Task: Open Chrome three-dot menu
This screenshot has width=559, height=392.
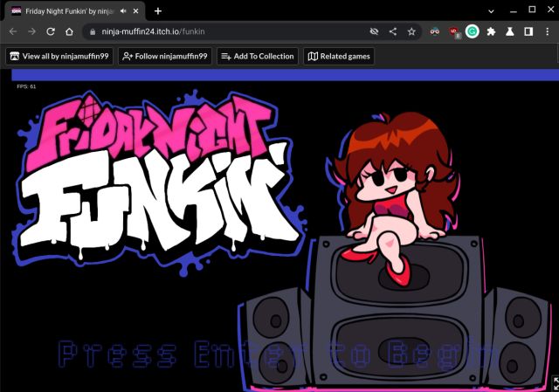Action: point(548,31)
